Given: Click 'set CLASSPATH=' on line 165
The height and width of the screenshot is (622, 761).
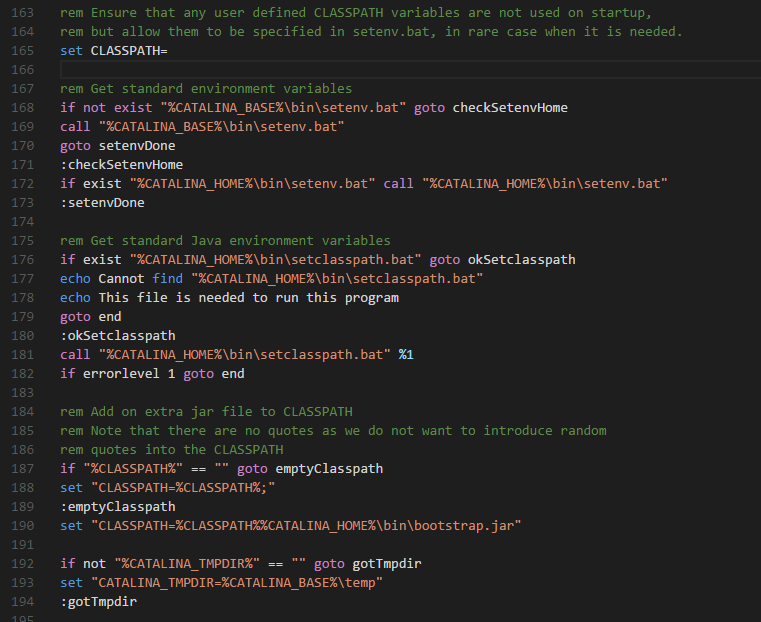Looking at the screenshot, I should coord(114,51).
